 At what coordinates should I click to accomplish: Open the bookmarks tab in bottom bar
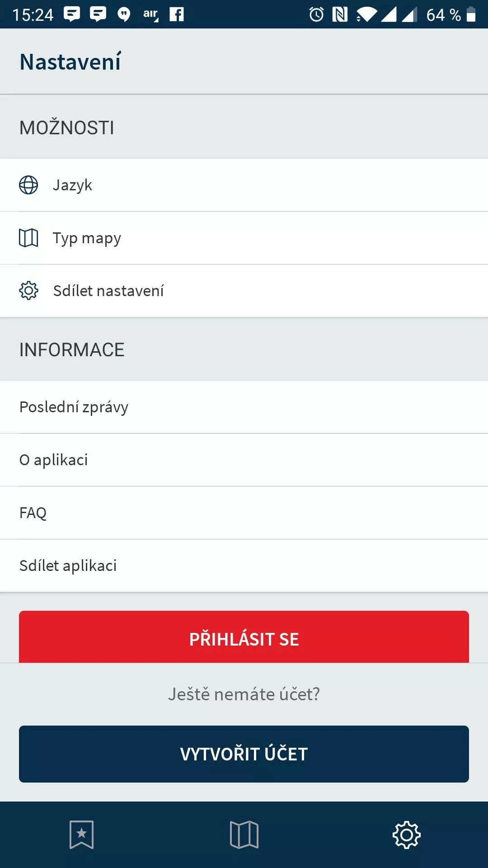pyautogui.click(x=81, y=835)
